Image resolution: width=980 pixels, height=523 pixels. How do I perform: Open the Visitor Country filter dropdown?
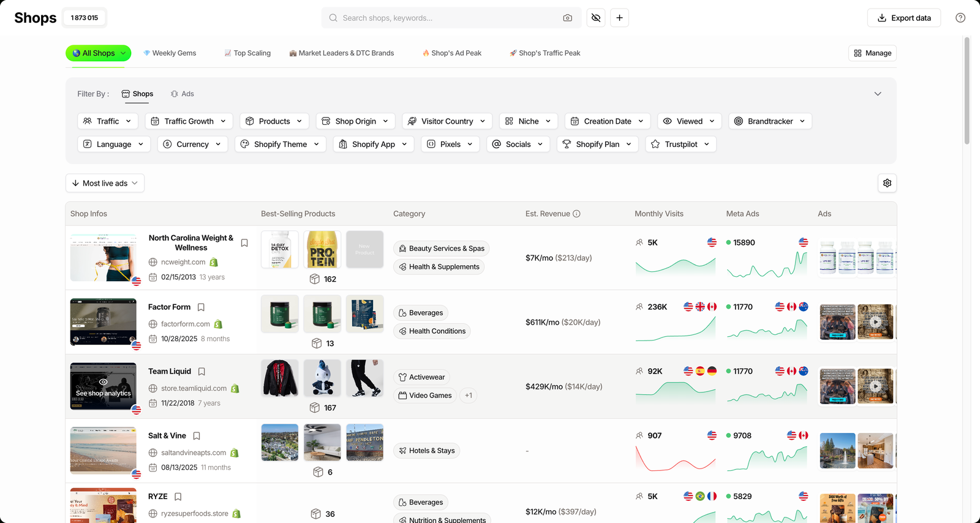pyautogui.click(x=447, y=121)
